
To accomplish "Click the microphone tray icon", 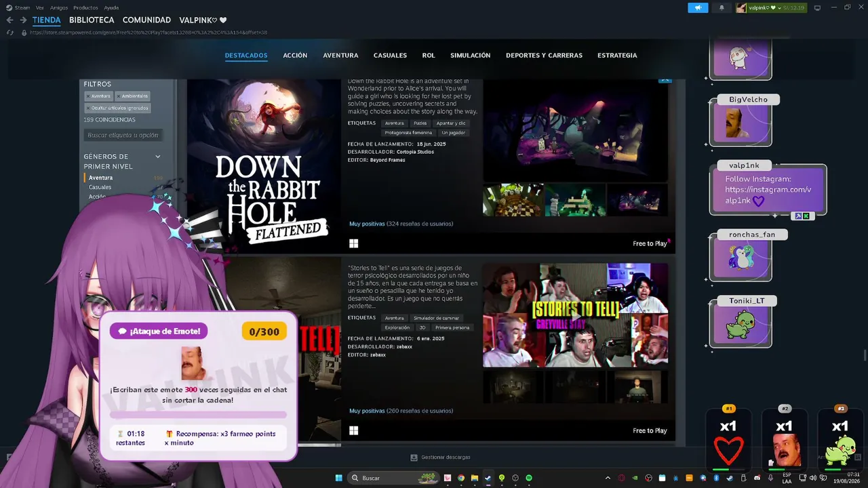I will coord(770,478).
